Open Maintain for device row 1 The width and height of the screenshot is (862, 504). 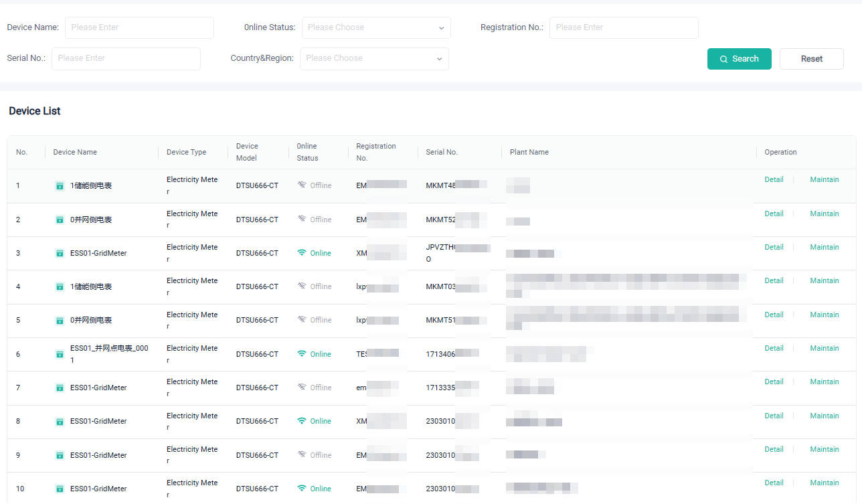(825, 179)
